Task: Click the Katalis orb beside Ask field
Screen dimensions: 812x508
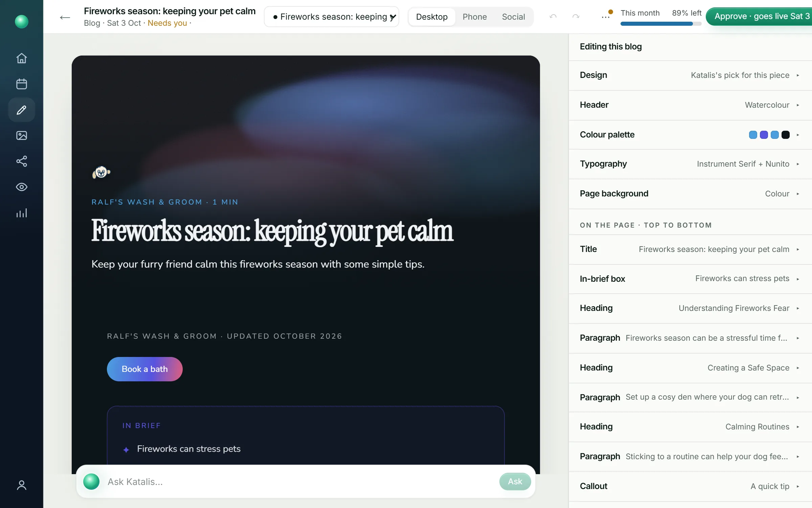Action: pyautogui.click(x=91, y=482)
